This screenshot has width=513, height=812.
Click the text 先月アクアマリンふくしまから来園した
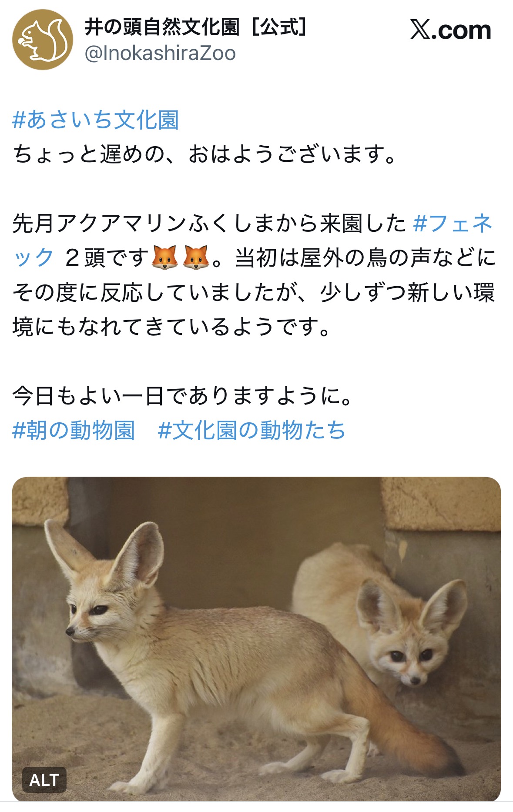[209, 224]
